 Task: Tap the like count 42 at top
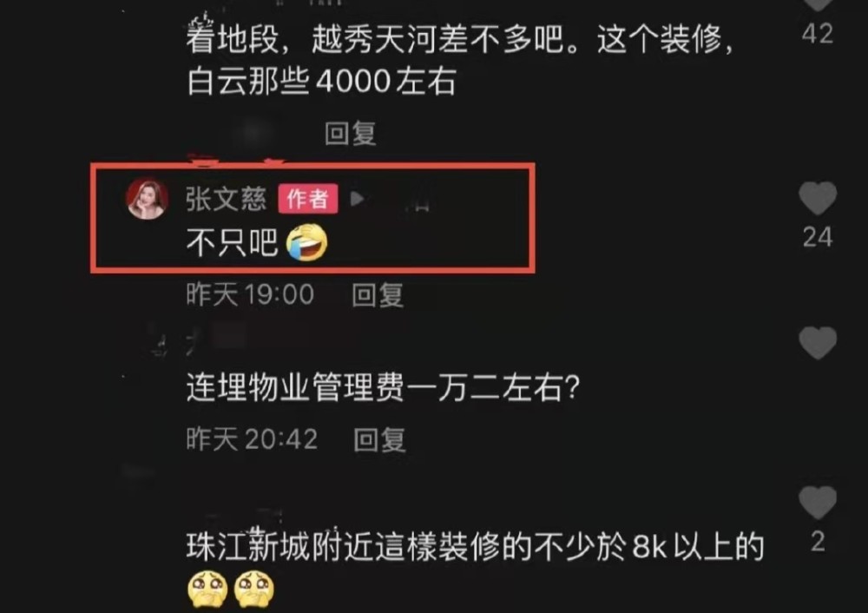pyautogui.click(x=818, y=34)
